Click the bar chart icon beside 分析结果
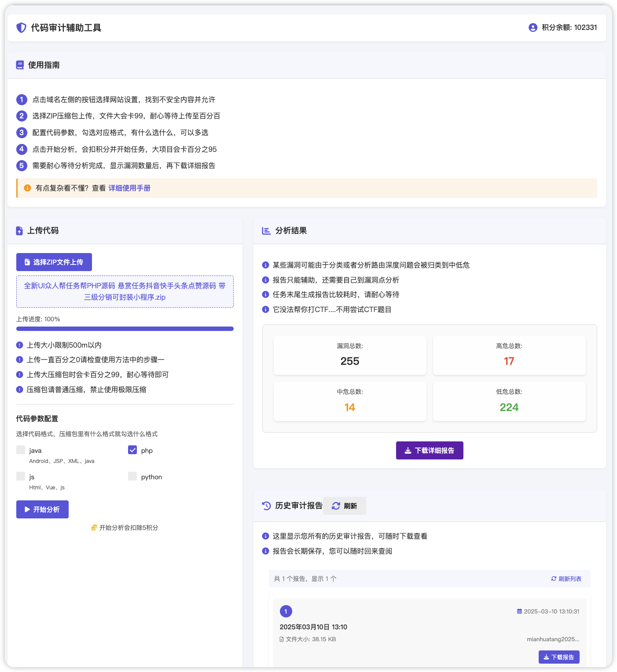 coord(266,231)
